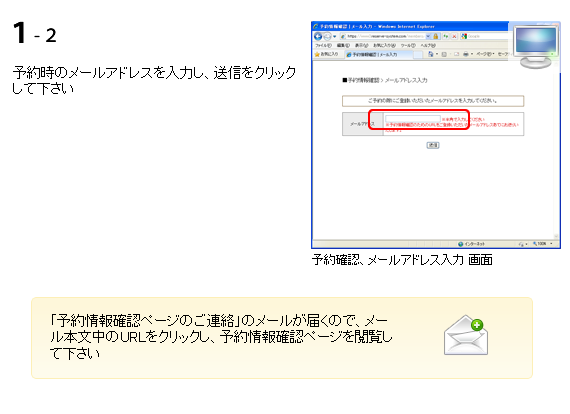
Task: Click the browser Back arrow button
Action: [x=318, y=36]
